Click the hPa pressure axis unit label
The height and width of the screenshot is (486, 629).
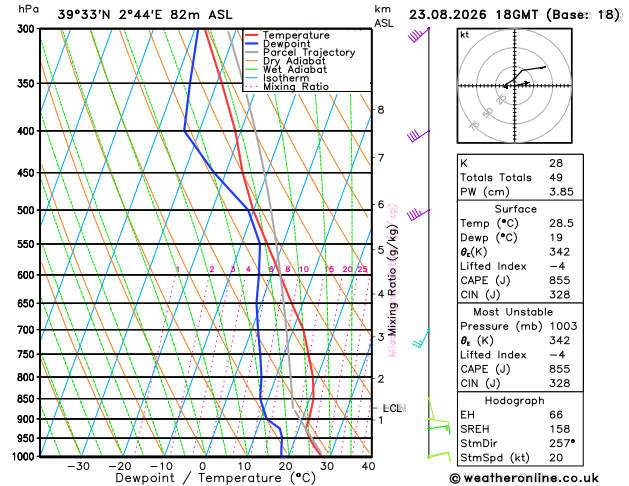point(28,9)
